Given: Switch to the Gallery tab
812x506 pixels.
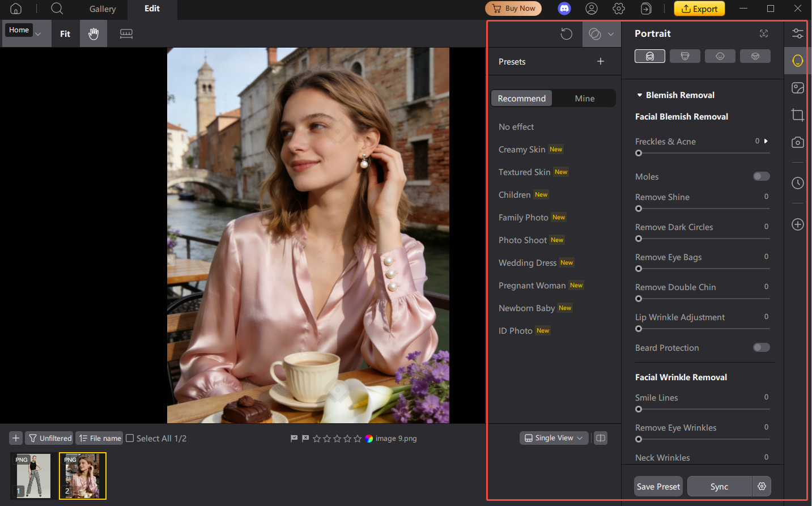Looking at the screenshot, I should pos(102,9).
